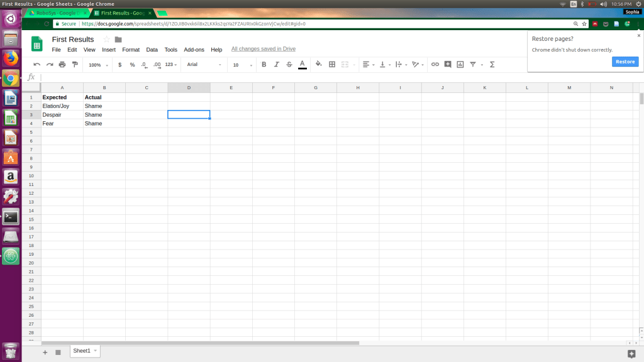
Task: Click the Insert link icon
Action: pyautogui.click(x=435, y=65)
